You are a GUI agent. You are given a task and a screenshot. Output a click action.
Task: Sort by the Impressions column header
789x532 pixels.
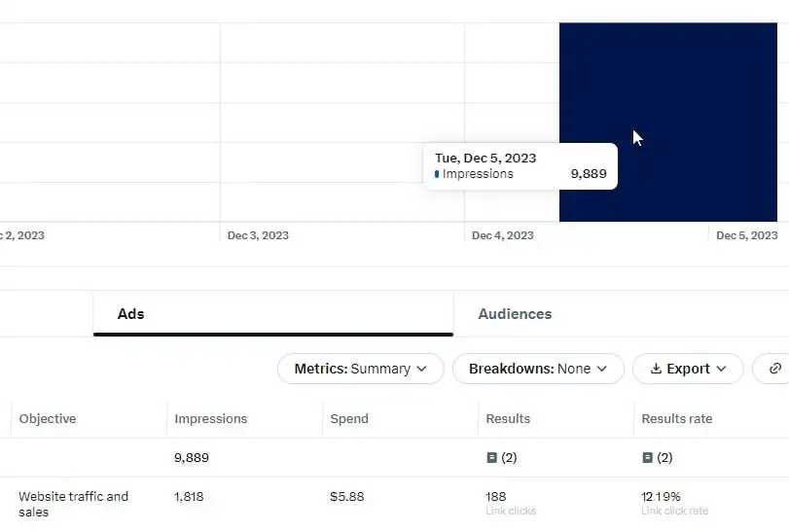pos(211,418)
